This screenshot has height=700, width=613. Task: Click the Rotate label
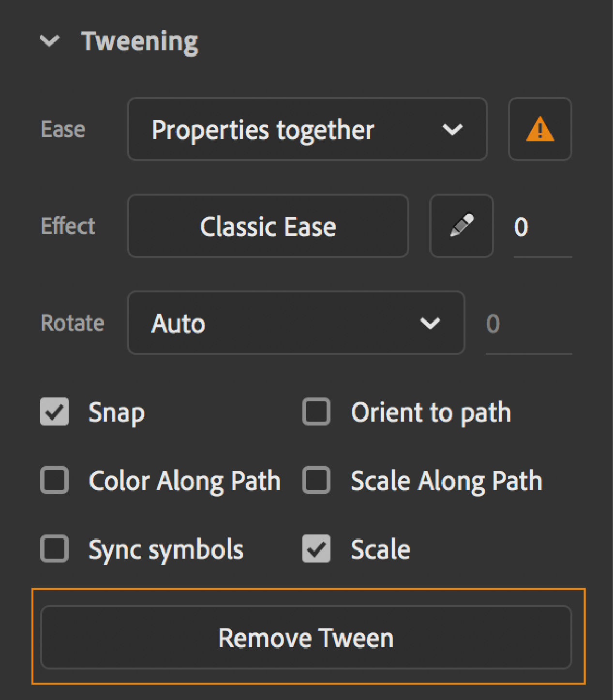pos(73,323)
